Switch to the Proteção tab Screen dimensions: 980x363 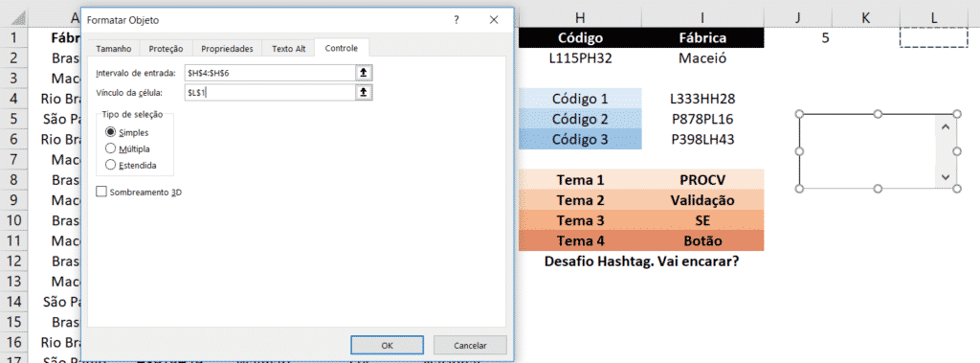click(x=166, y=48)
